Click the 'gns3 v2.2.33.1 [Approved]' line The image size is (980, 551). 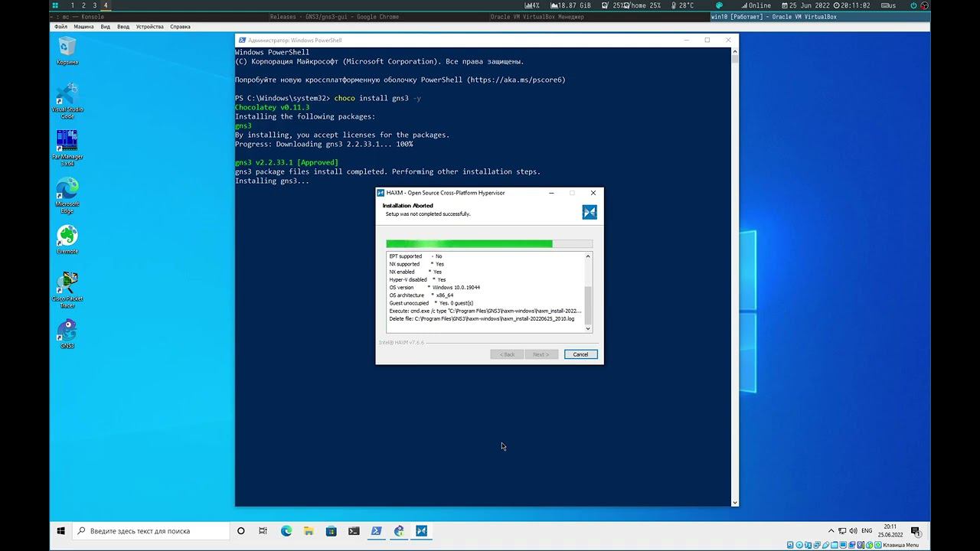coord(286,162)
